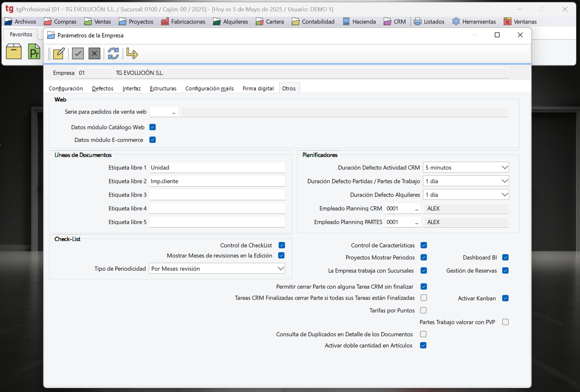Enable Tareas CRM Finalizadas cerrar Parte checkbox

[423, 298]
